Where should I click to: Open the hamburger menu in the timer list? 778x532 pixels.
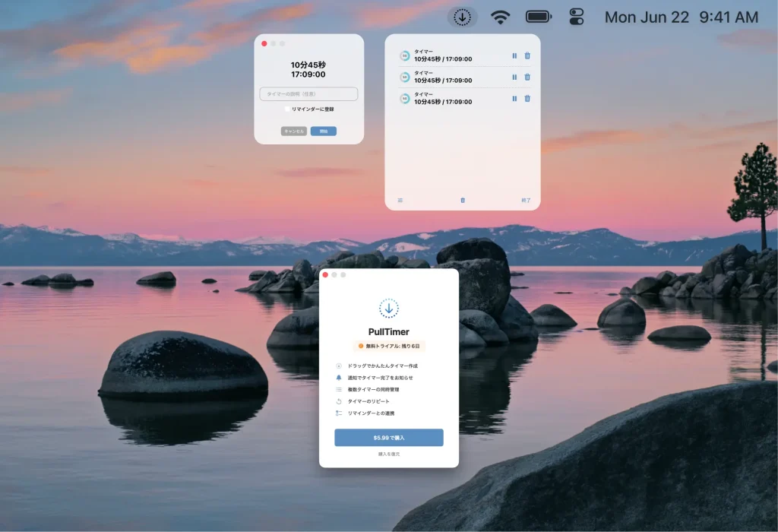(400, 201)
